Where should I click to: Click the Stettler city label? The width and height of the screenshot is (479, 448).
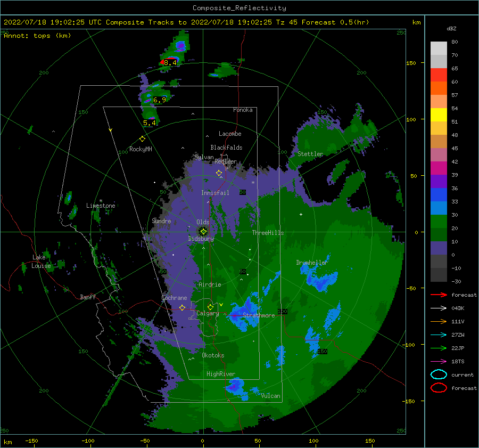coord(310,154)
